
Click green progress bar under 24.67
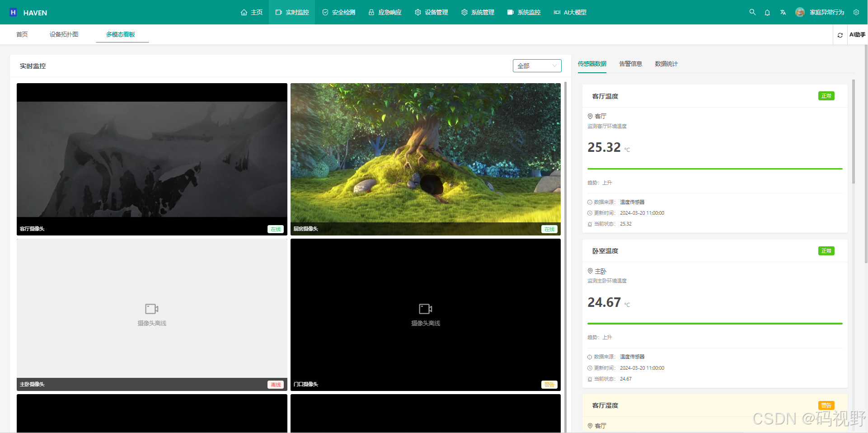(715, 324)
